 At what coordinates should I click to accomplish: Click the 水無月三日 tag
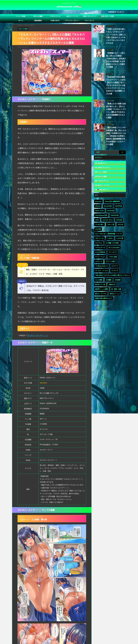112,285
